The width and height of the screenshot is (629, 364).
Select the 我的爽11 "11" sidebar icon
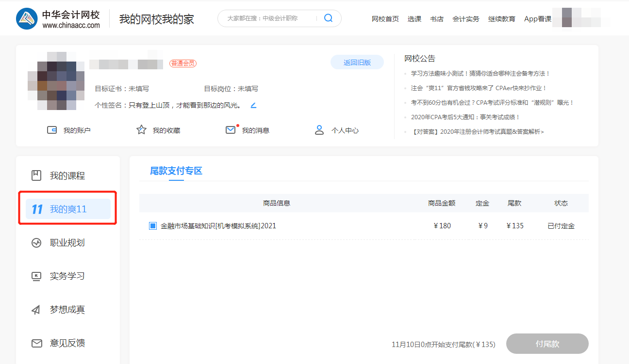[x=36, y=209]
